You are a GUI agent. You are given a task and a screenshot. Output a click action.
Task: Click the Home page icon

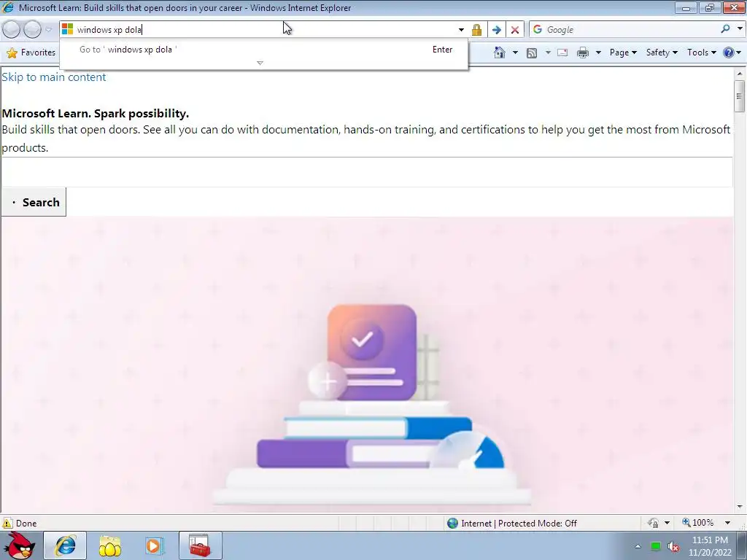(x=499, y=52)
